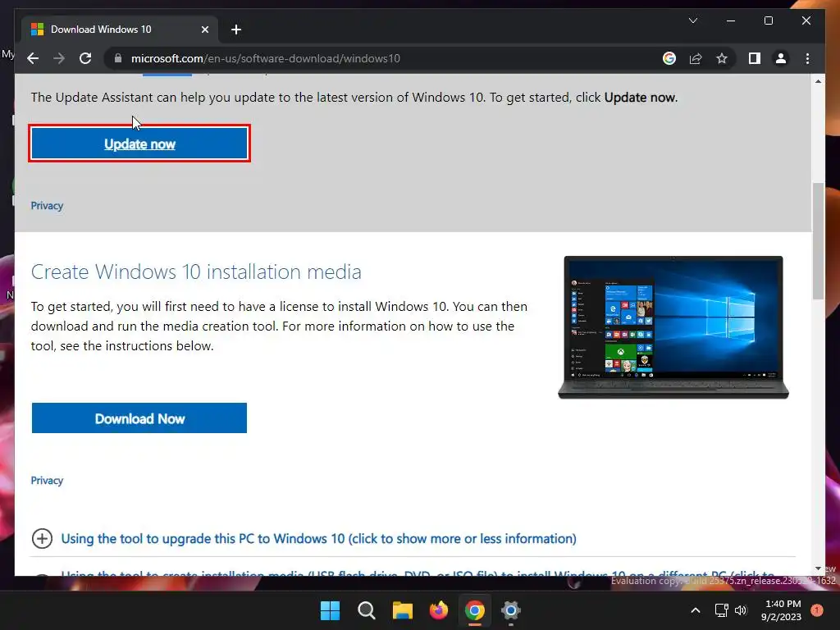Viewport: 840px width, 630px height.
Task: Click the Update now button
Action: (x=139, y=144)
